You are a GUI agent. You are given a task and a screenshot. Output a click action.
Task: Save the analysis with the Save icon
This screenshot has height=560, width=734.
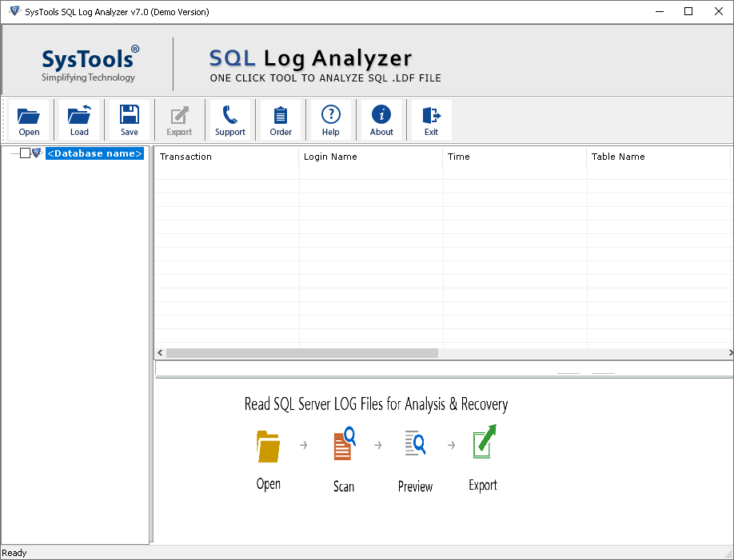click(x=129, y=120)
